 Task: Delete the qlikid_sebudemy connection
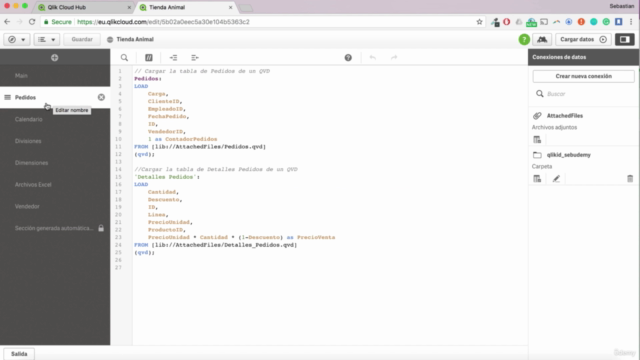[630, 179]
